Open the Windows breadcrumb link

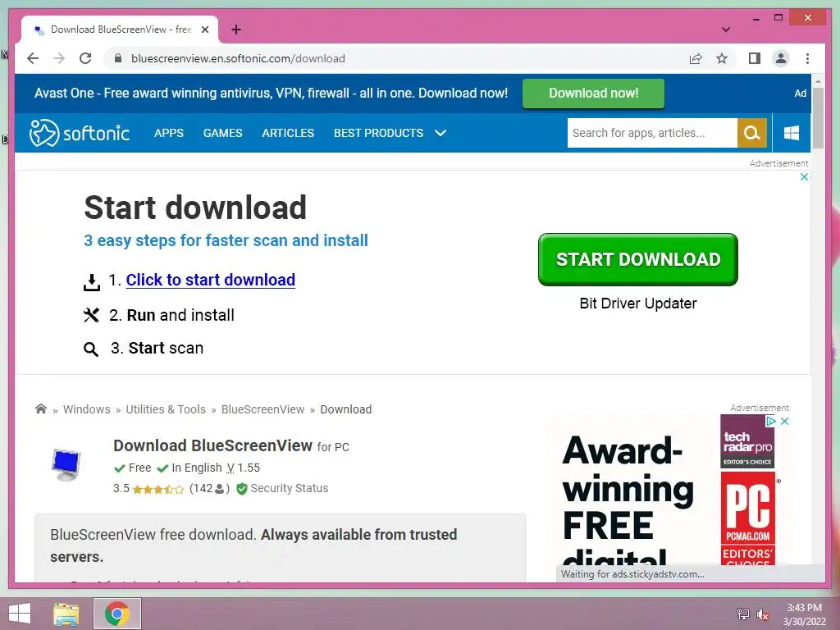(87, 409)
